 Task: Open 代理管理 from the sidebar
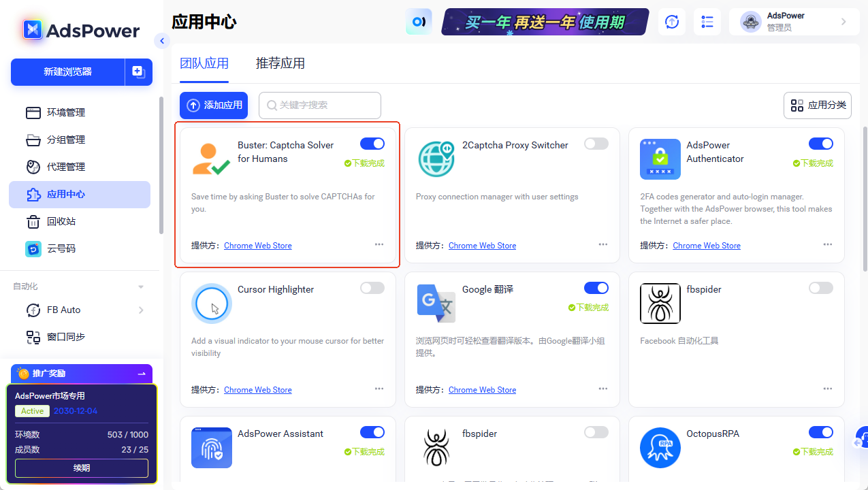coord(65,167)
